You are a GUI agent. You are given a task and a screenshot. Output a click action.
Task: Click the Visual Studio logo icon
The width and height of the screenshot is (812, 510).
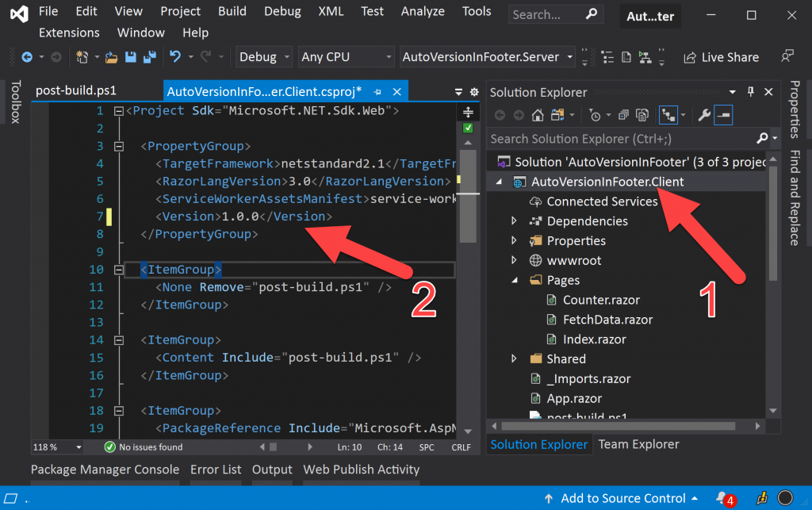tap(19, 13)
